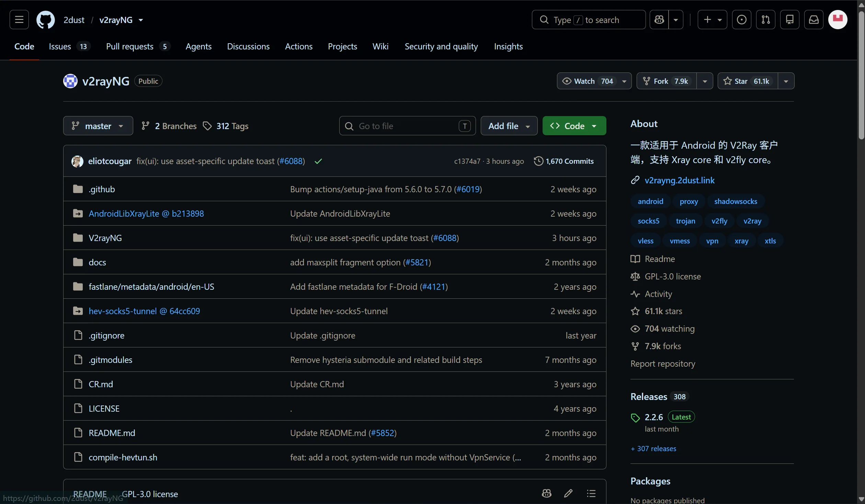This screenshot has width=865, height=504.
Task: Open the + 307 releases link
Action: 653,448
